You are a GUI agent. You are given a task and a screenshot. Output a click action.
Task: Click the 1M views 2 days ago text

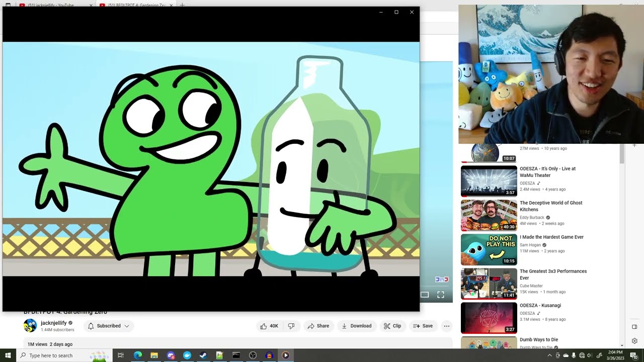pyautogui.click(x=50, y=344)
